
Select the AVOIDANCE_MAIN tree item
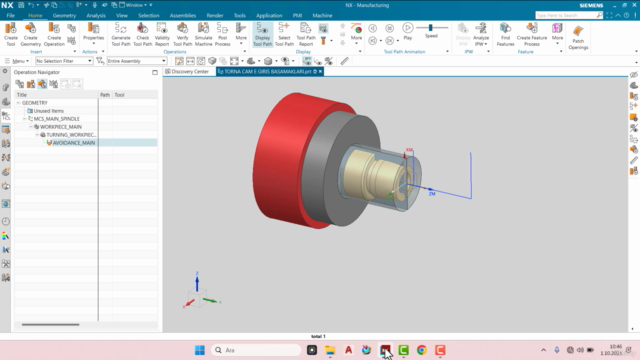pos(73,143)
